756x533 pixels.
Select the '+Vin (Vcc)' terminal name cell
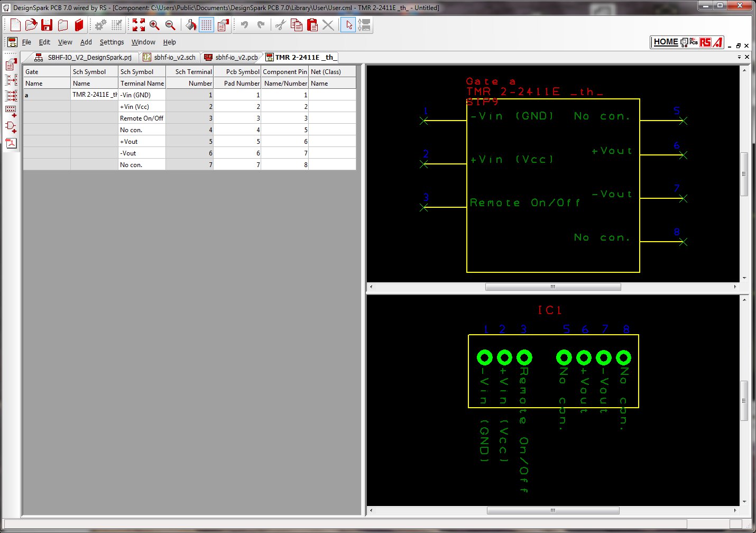[142, 106]
